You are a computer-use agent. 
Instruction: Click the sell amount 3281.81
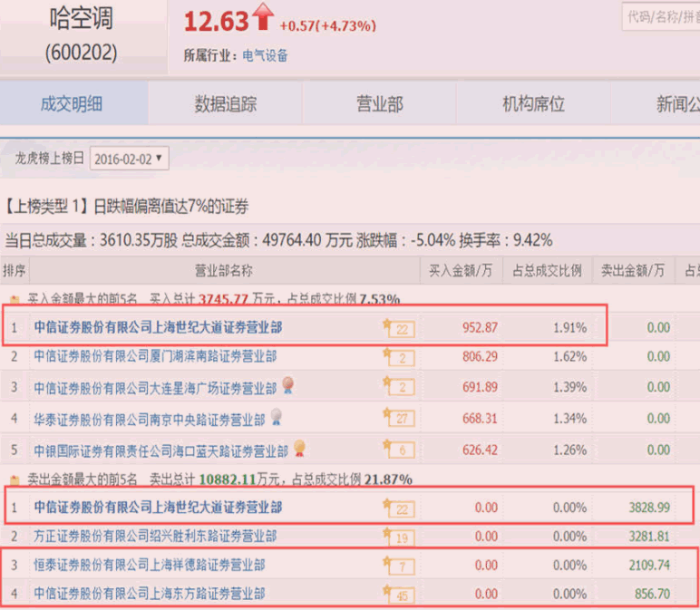649,537
